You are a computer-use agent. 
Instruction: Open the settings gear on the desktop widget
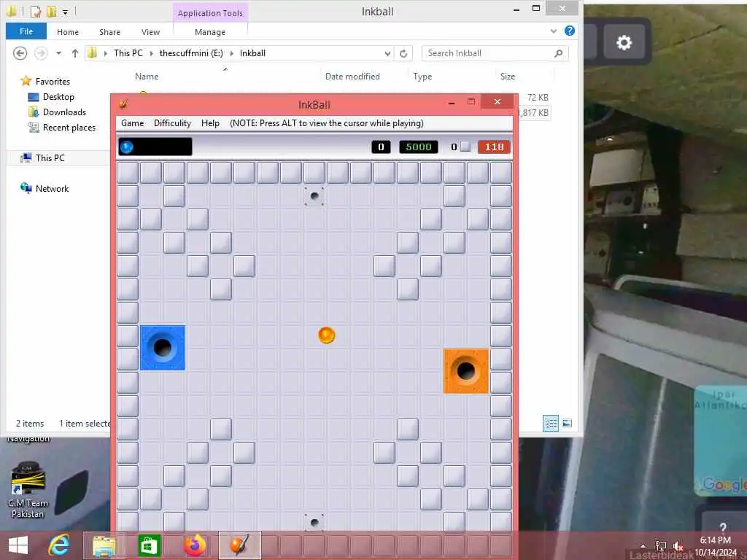(624, 42)
